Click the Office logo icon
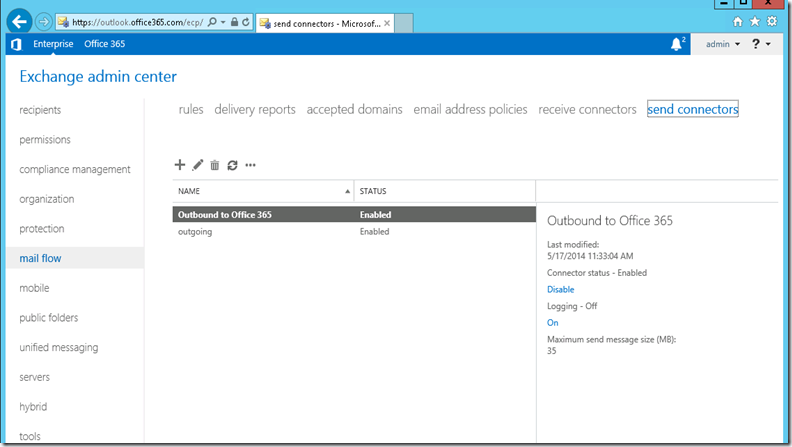 click(x=16, y=44)
